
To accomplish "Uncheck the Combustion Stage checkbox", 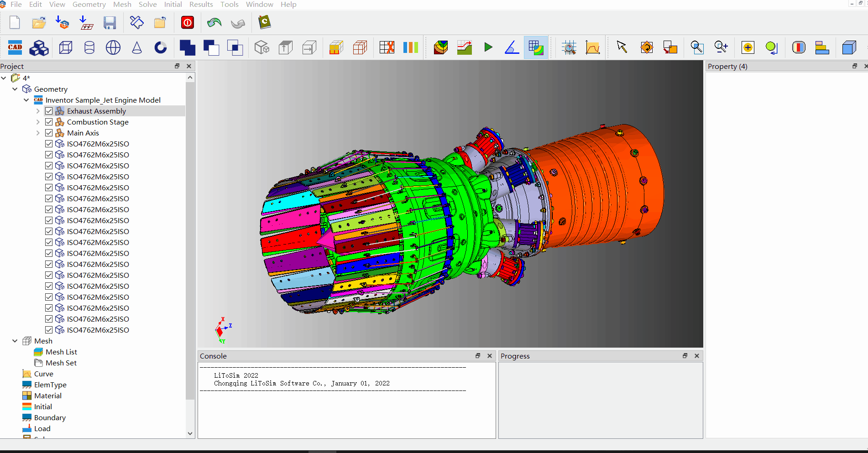I will point(49,122).
